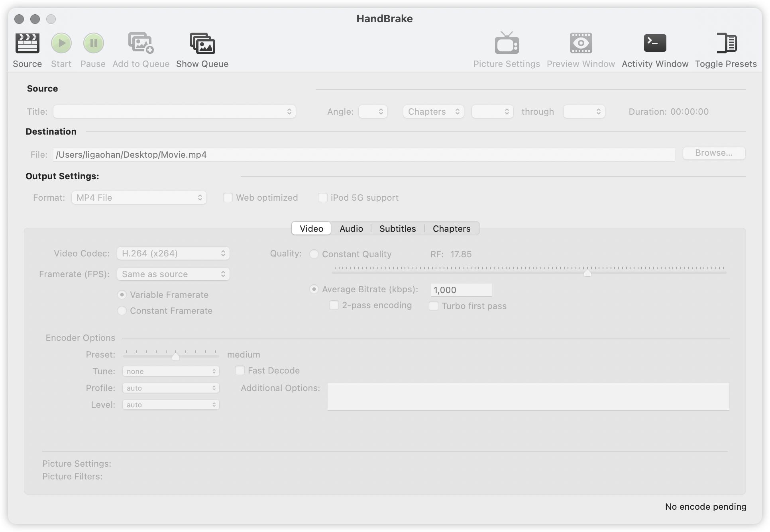Open Picture Settings TV icon
Viewport: 770px width, 532px height.
(507, 43)
